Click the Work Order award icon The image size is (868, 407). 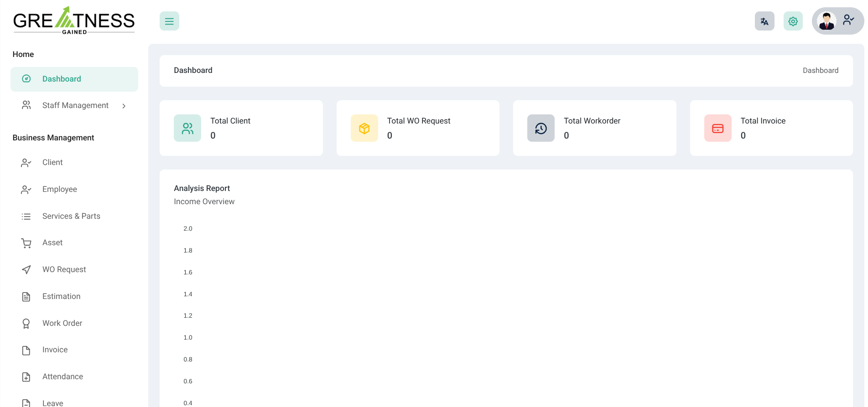[26, 324]
